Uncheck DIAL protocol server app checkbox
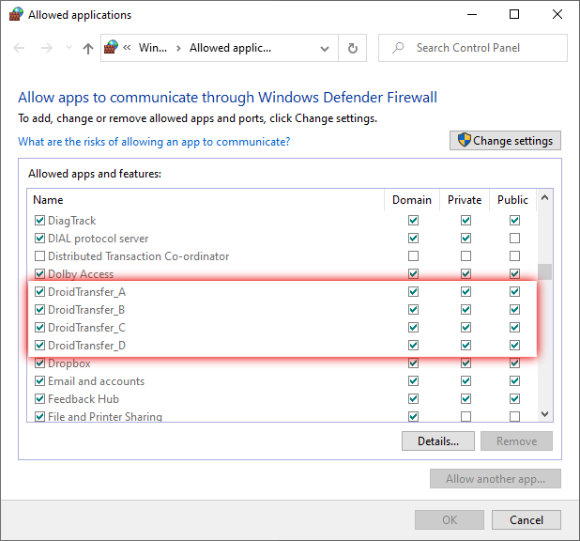580x541 pixels. (x=40, y=238)
